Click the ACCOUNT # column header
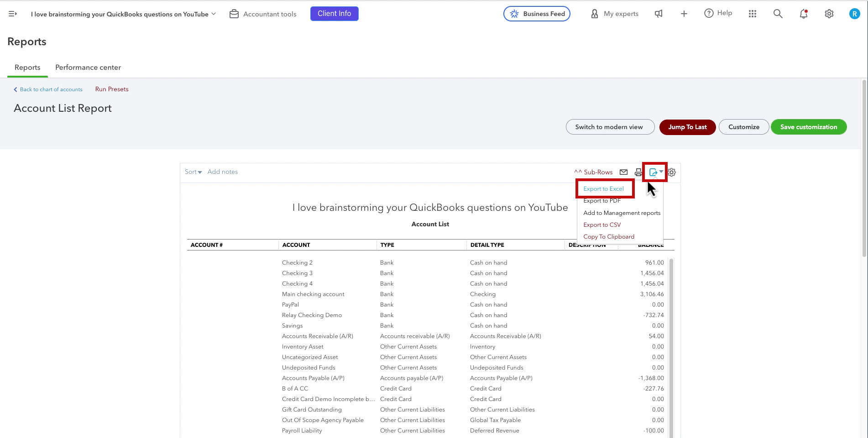This screenshot has height=438, width=868. click(x=207, y=245)
